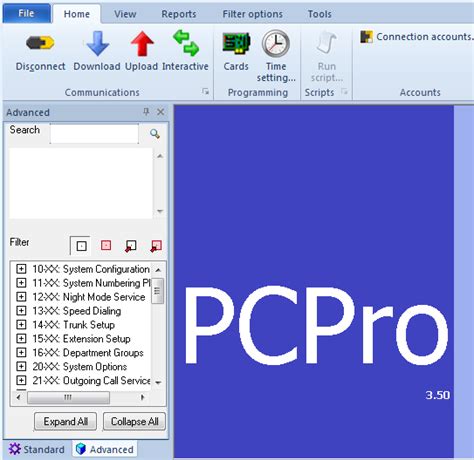The height and width of the screenshot is (460, 474).
Task: Click search results scroll up arrow
Action: 160,156
